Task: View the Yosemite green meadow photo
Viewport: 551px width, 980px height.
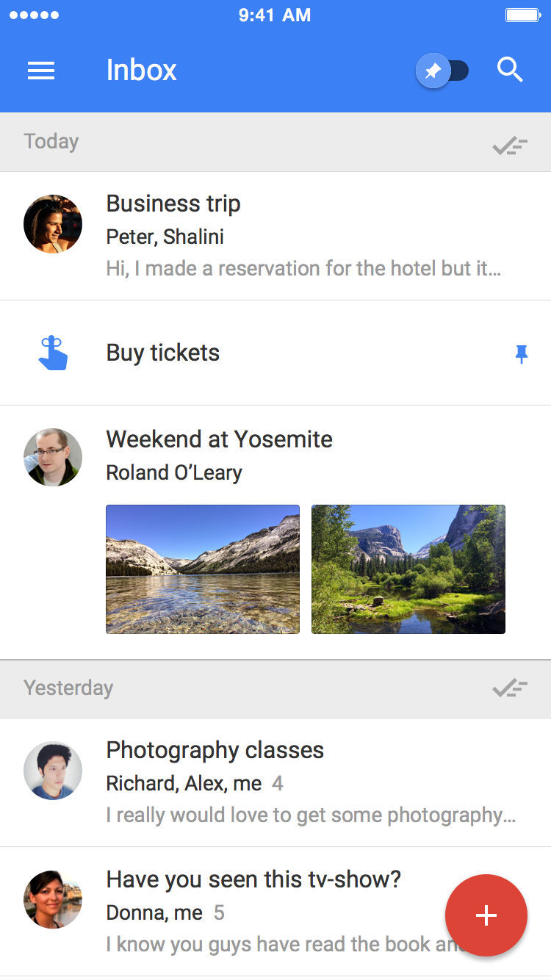Action: [408, 569]
